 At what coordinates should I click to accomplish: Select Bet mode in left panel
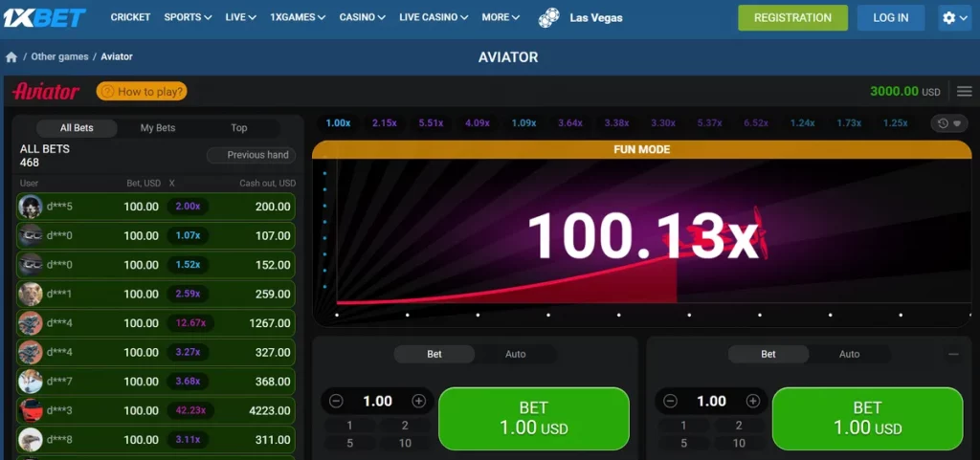pos(434,354)
